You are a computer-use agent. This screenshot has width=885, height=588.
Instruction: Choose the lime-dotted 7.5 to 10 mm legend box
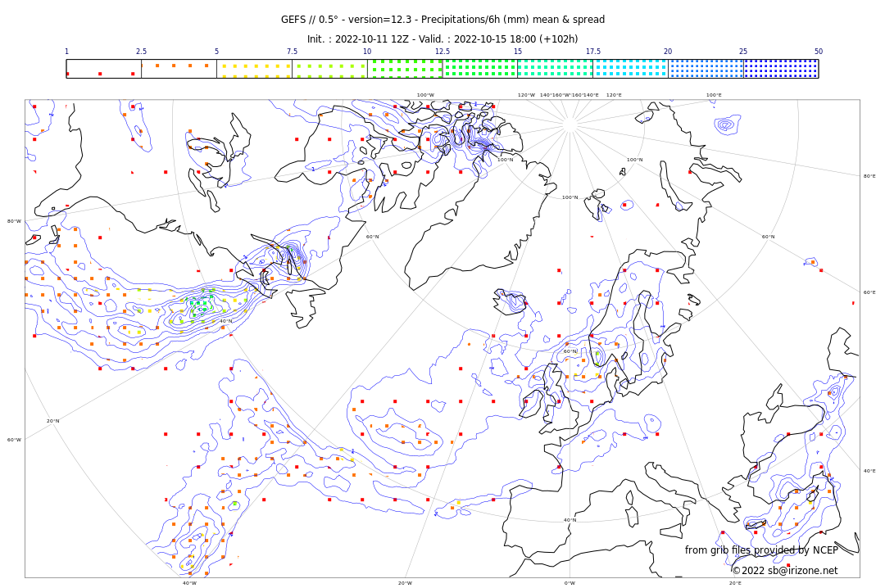[x=329, y=69]
